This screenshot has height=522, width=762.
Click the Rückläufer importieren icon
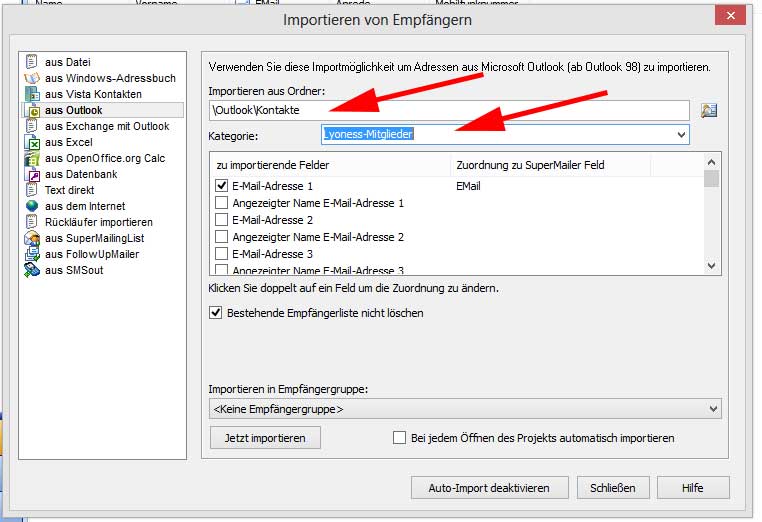(x=32, y=222)
